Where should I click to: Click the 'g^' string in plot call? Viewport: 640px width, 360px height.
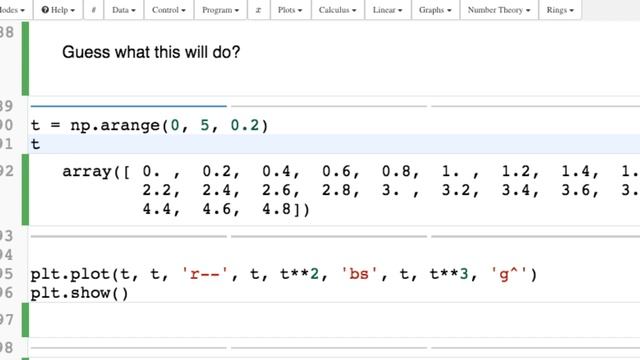coord(510,274)
